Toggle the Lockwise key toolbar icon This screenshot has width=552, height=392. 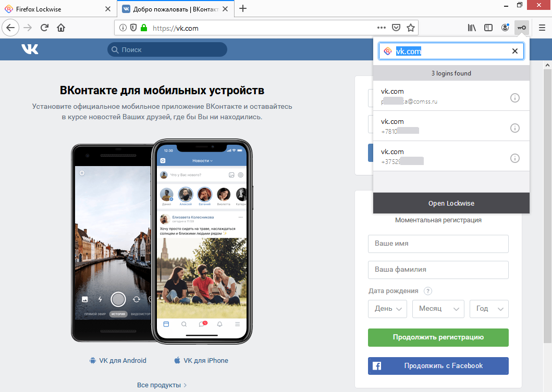[522, 28]
